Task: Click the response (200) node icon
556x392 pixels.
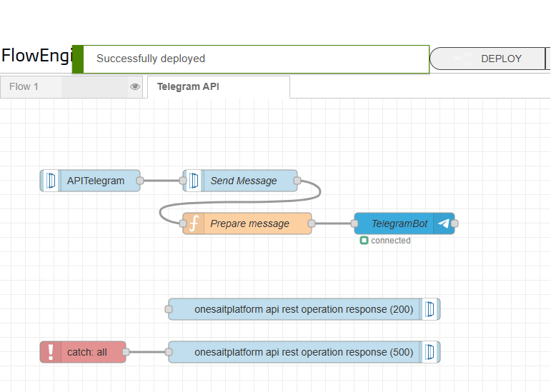Action: pyautogui.click(x=430, y=309)
